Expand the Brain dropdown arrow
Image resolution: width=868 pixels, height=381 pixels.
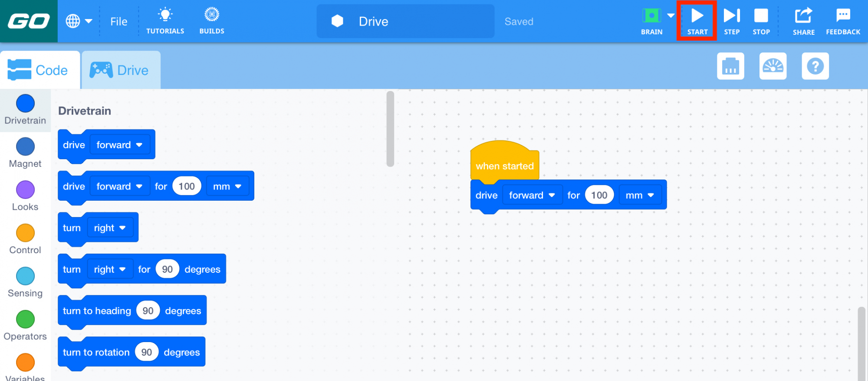(x=671, y=16)
